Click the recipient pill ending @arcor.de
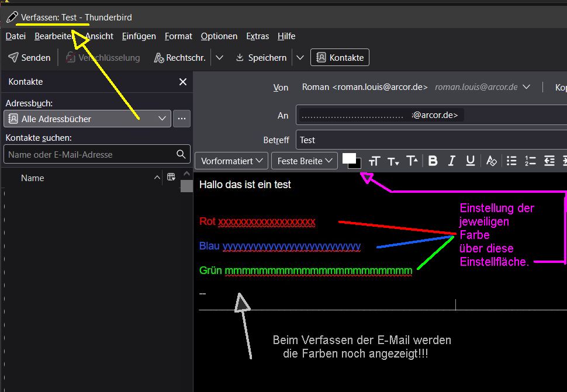Image resolution: width=567 pixels, height=392 pixels. click(x=381, y=115)
